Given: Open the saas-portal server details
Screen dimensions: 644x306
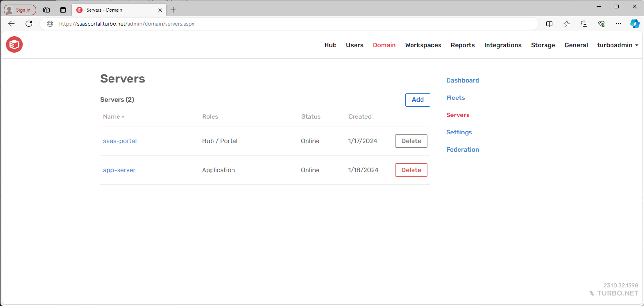Looking at the screenshot, I should pos(119,141).
